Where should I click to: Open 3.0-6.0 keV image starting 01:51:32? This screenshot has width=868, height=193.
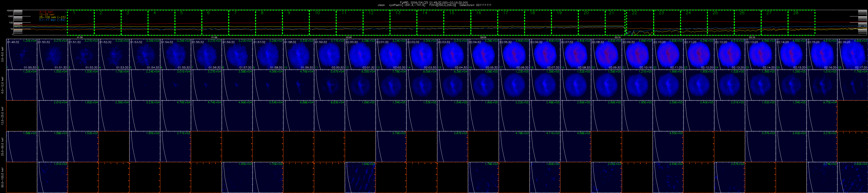click(83, 54)
